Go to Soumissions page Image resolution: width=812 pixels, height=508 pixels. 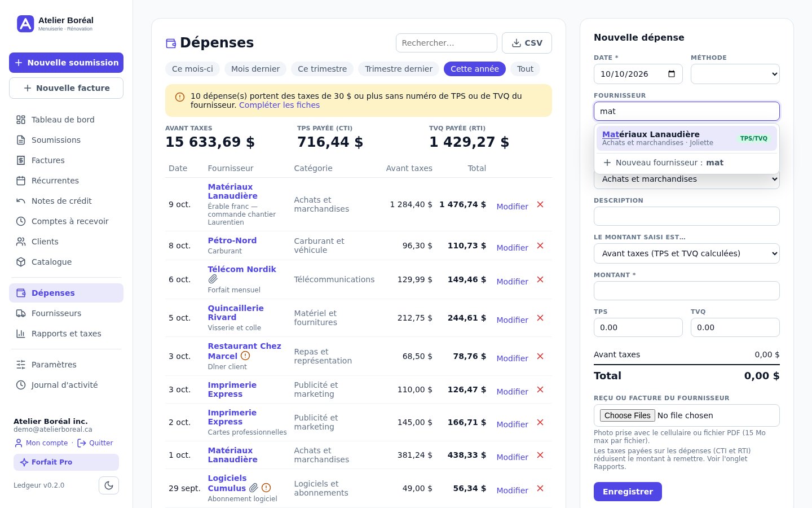click(66, 140)
